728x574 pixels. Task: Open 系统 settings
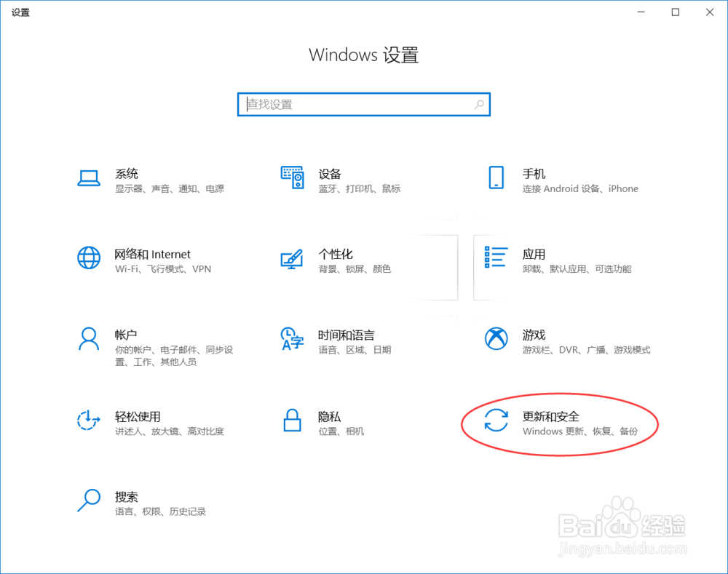coord(127,173)
